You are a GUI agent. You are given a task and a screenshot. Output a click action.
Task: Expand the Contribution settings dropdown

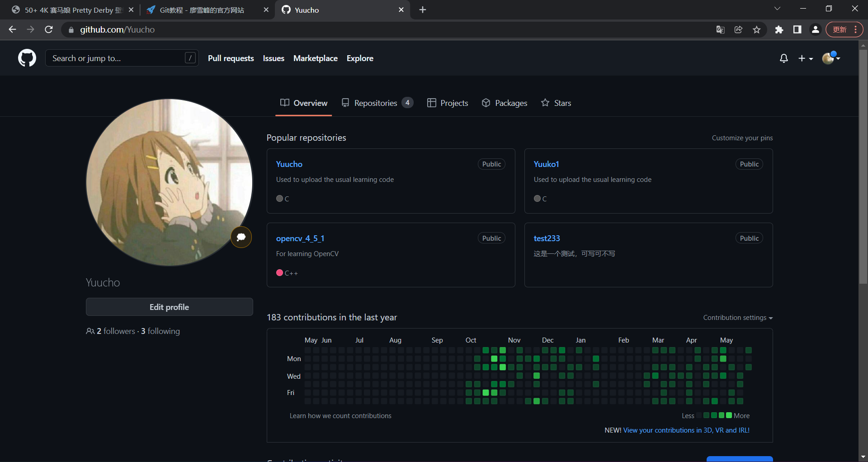738,318
